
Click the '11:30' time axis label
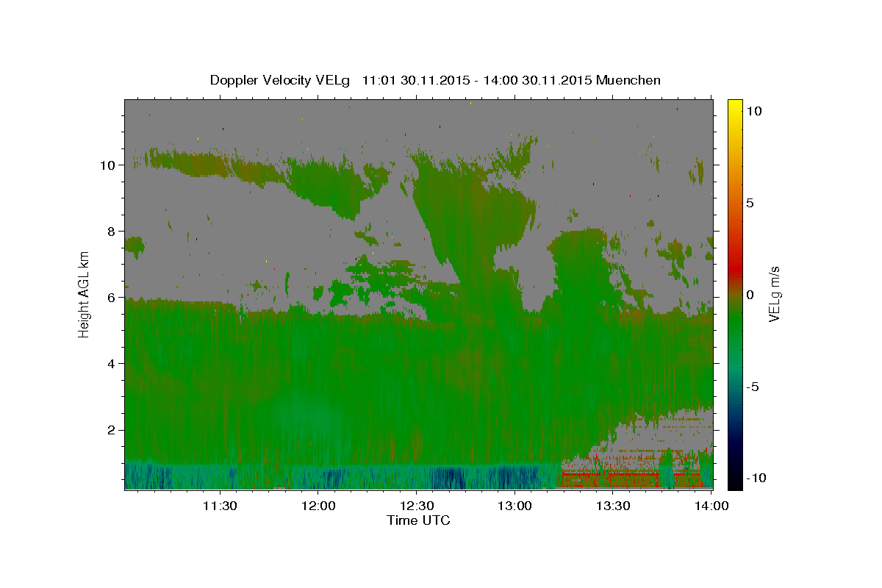click(219, 506)
